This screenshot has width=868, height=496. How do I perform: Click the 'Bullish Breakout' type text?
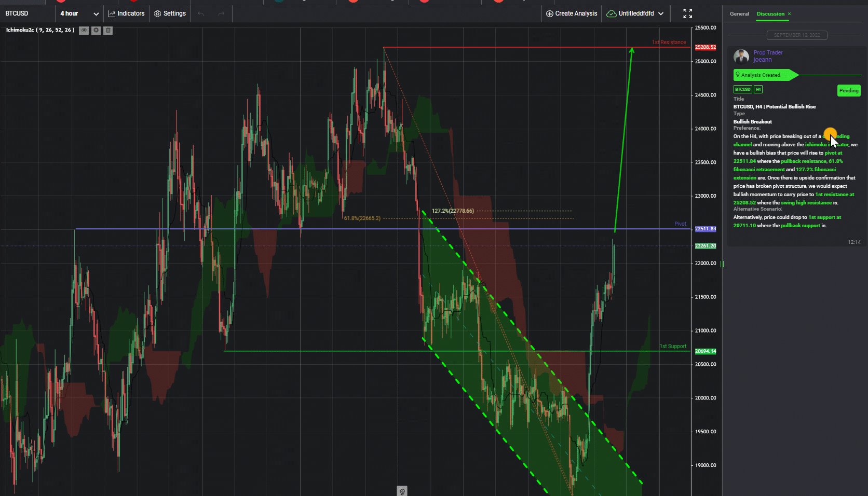pyautogui.click(x=752, y=122)
